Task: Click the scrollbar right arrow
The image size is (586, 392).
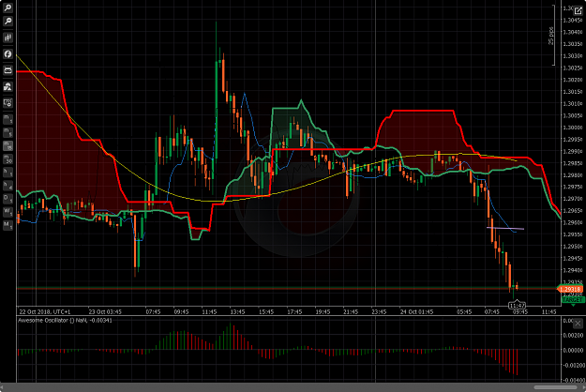Action: click(584, 387)
